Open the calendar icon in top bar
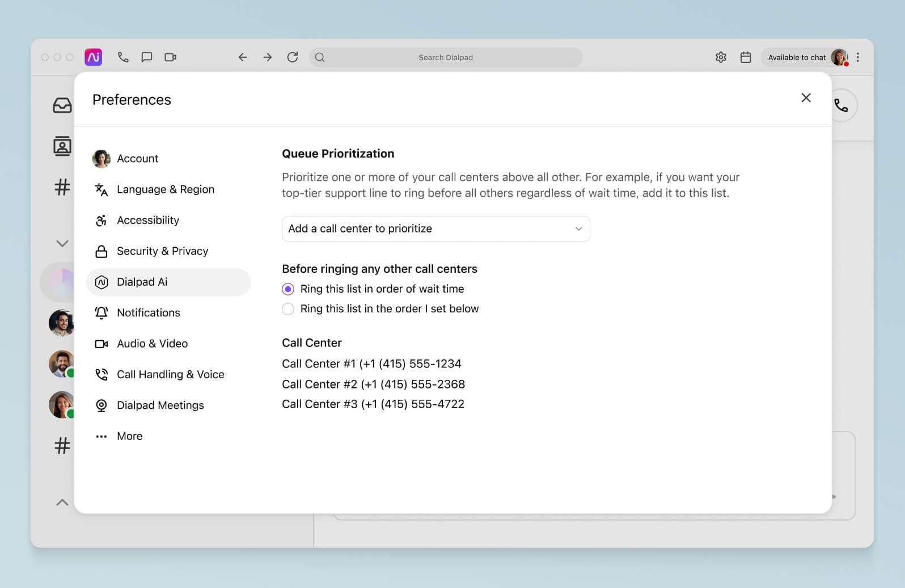Viewport: 905px width, 588px height. click(746, 57)
